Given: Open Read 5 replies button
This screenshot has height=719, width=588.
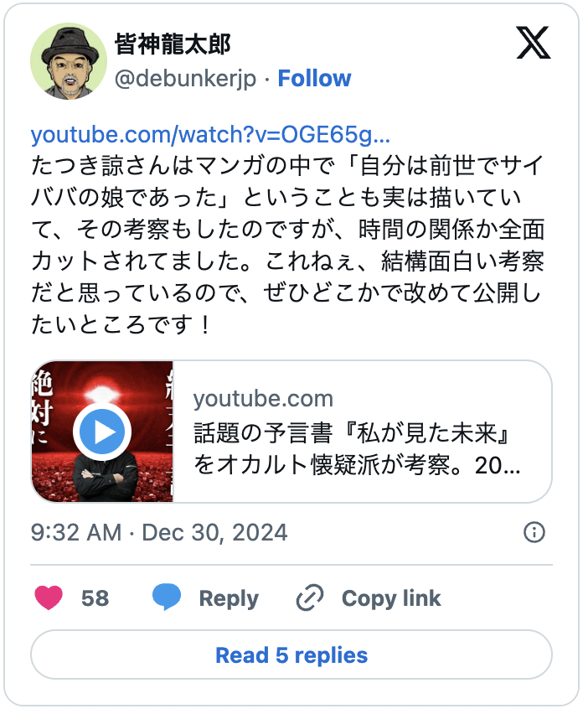Looking at the screenshot, I should [x=291, y=654].
